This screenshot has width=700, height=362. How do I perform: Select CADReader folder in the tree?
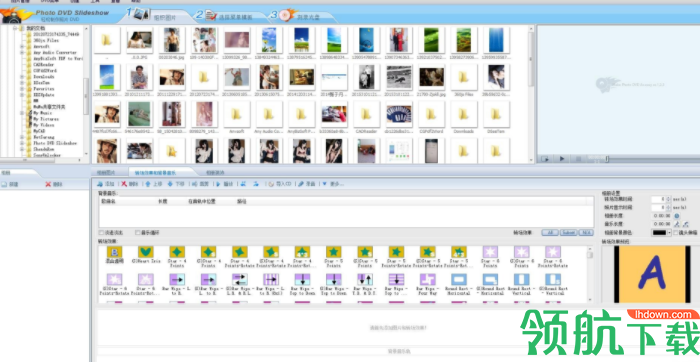(x=44, y=65)
